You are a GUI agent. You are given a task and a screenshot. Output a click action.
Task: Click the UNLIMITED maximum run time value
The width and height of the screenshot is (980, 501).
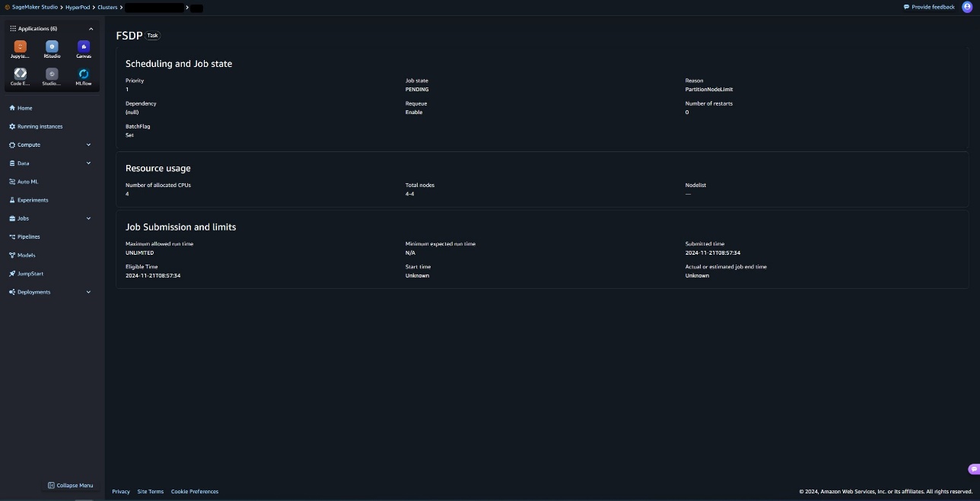click(139, 253)
